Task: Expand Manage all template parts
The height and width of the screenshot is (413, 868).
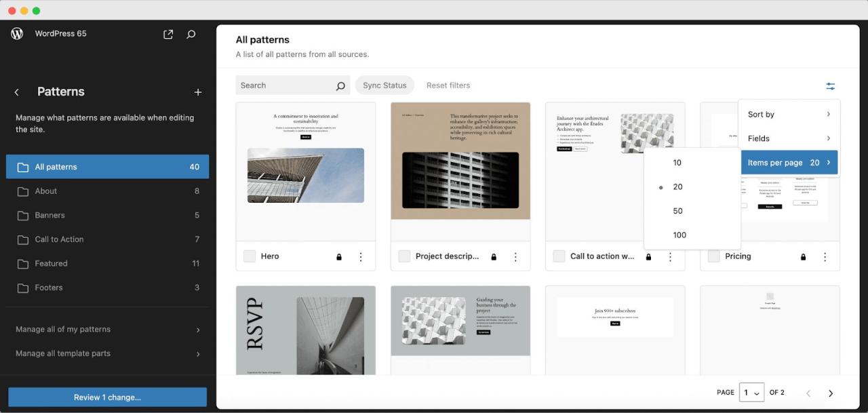Action: tap(108, 353)
